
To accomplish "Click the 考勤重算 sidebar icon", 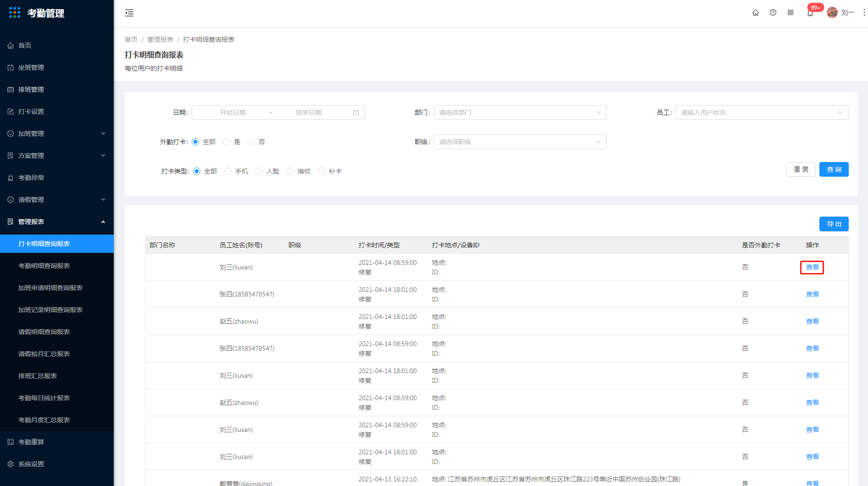I will pos(11,442).
